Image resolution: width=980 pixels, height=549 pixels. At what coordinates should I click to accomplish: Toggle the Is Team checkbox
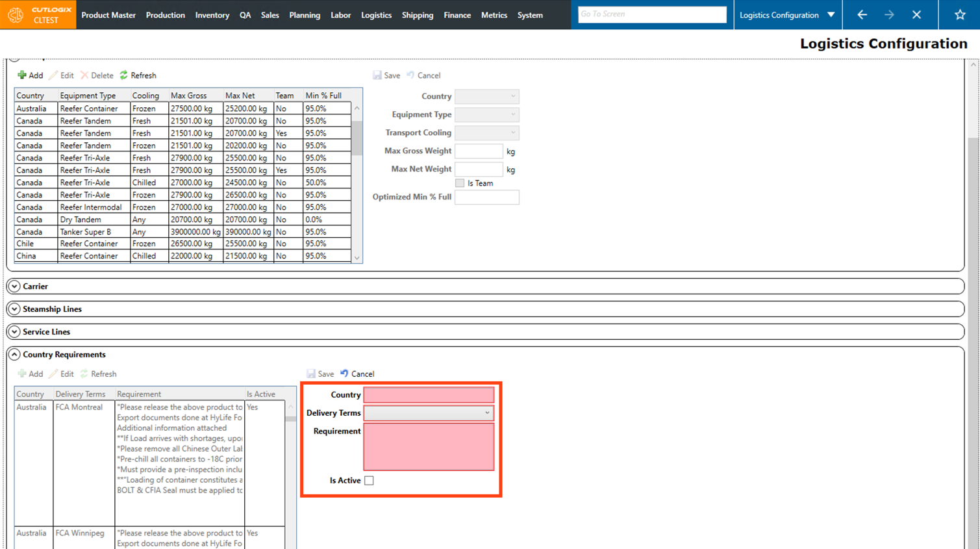coord(460,183)
